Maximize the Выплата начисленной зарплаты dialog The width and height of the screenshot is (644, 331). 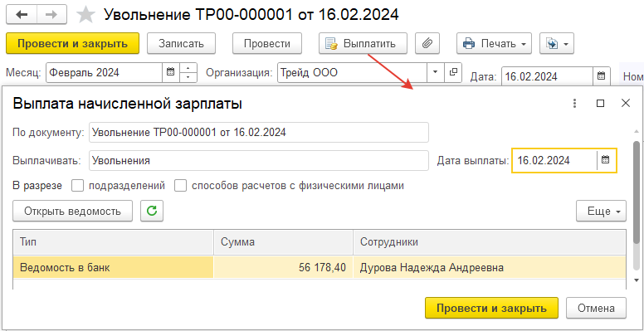tap(600, 103)
